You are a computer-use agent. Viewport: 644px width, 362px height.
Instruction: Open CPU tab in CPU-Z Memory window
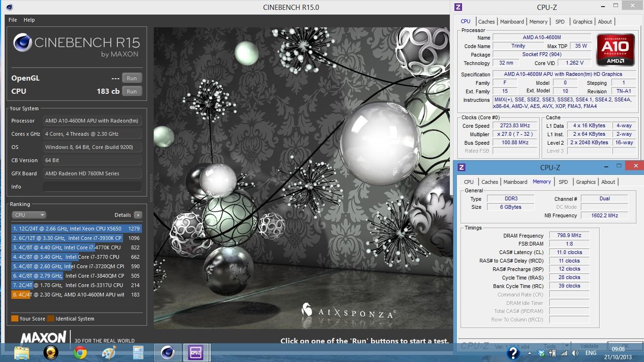[x=469, y=182]
